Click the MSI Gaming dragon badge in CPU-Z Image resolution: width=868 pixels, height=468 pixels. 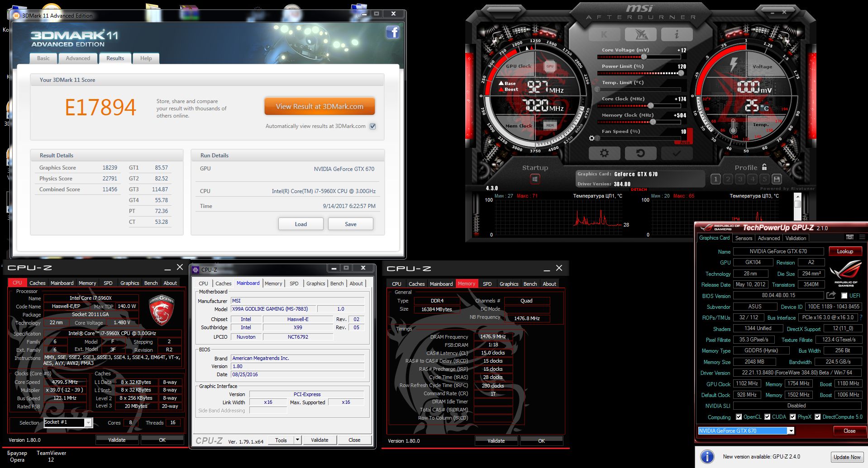[161, 310]
